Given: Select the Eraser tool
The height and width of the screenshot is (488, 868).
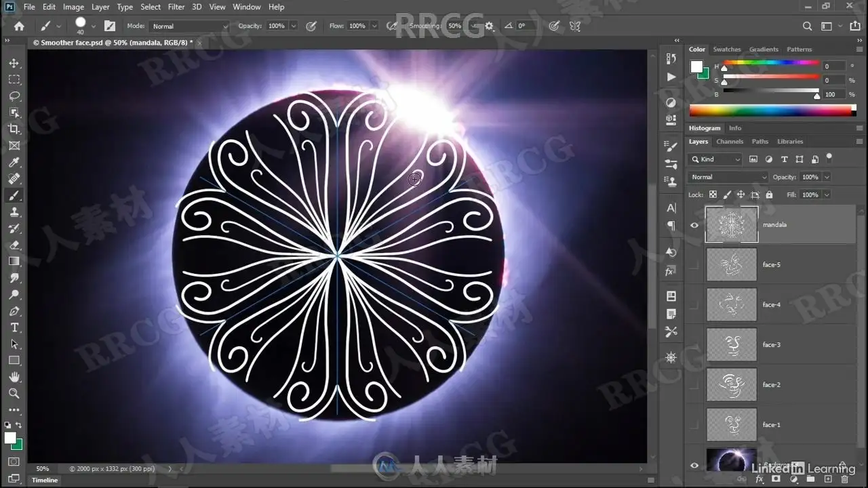Looking at the screenshot, I should click(x=14, y=245).
